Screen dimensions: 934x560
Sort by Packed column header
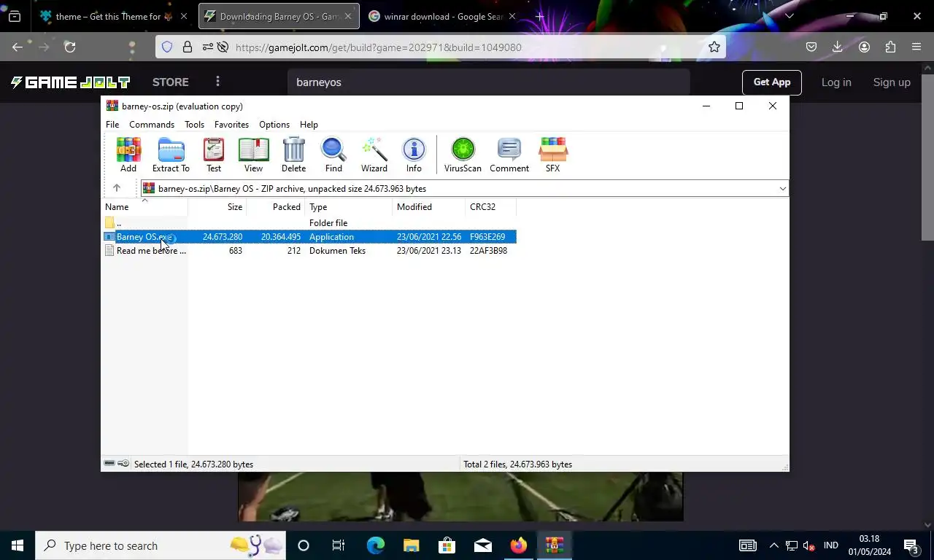276,207
